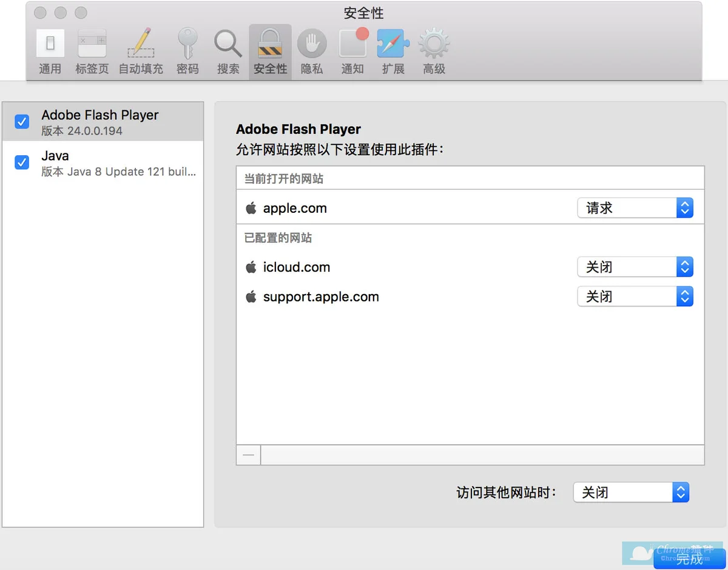
Task: Click the 访问其他网站时 label
Action: pyautogui.click(x=507, y=492)
